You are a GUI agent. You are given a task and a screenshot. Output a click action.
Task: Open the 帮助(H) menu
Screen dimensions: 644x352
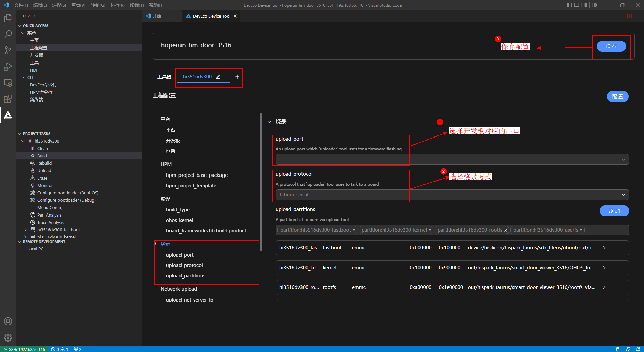coord(156,5)
